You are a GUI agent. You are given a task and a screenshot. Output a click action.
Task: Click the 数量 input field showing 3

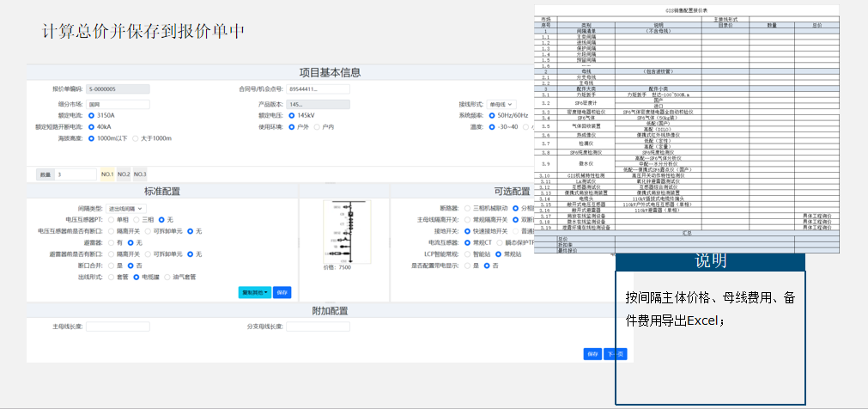click(76, 174)
